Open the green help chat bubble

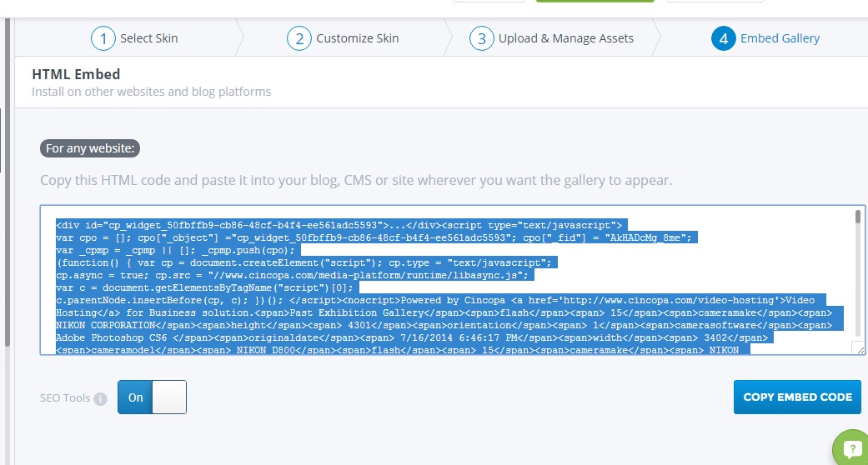pyautogui.click(x=850, y=447)
